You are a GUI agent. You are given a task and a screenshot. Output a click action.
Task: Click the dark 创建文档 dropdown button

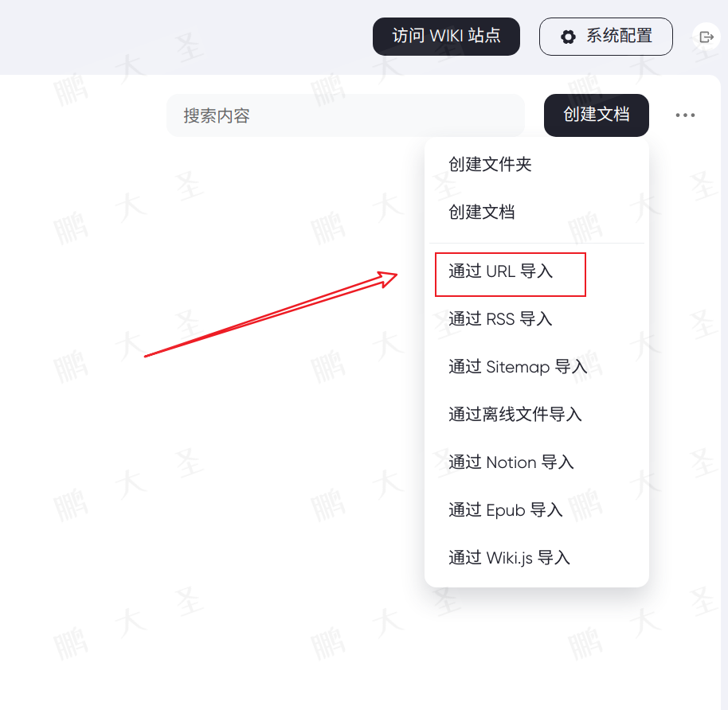[x=596, y=115]
